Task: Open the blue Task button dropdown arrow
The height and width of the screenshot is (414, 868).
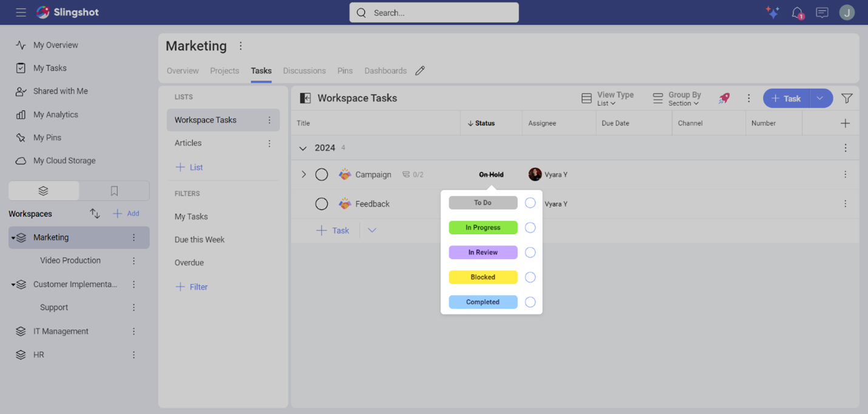Action: pos(821,98)
